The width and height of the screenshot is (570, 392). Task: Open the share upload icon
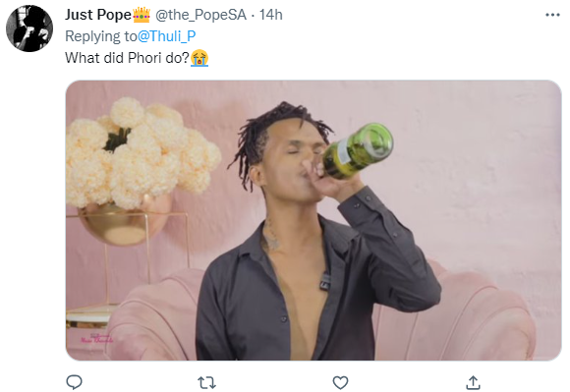coord(474,382)
